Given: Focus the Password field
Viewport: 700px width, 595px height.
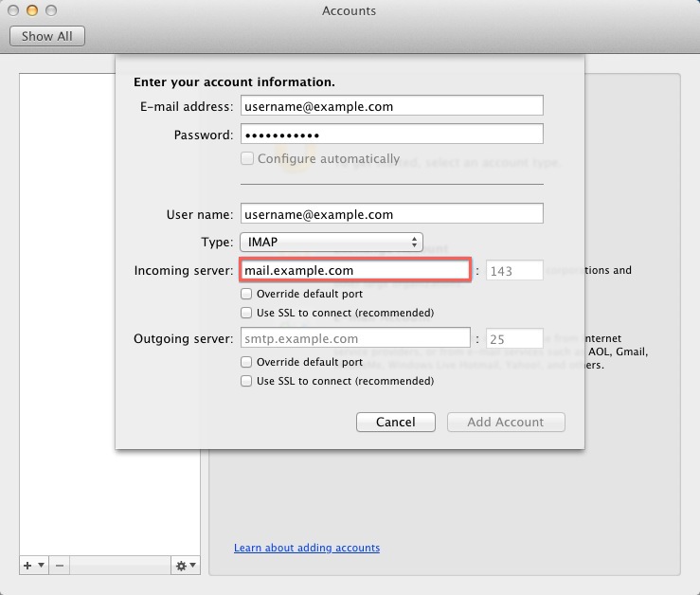Looking at the screenshot, I should coord(391,135).
